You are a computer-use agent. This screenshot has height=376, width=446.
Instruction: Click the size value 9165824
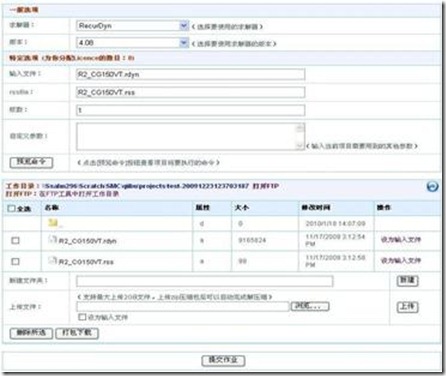pos(252,240)
